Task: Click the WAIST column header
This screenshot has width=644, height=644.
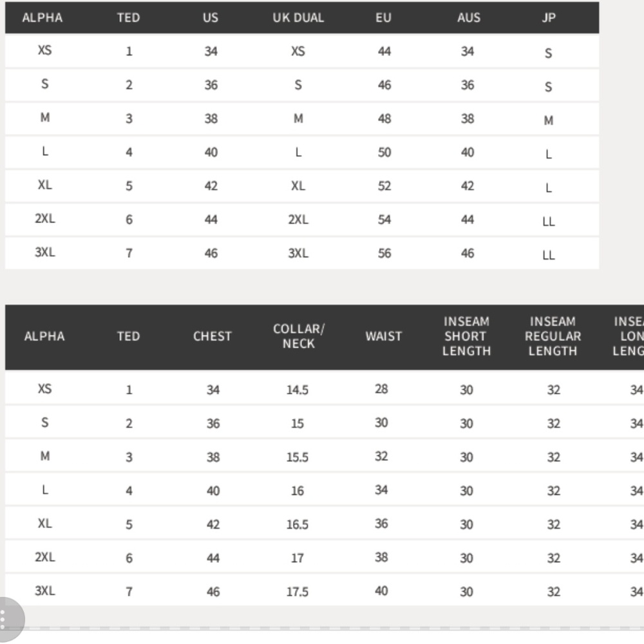Action: pos(383,336)
